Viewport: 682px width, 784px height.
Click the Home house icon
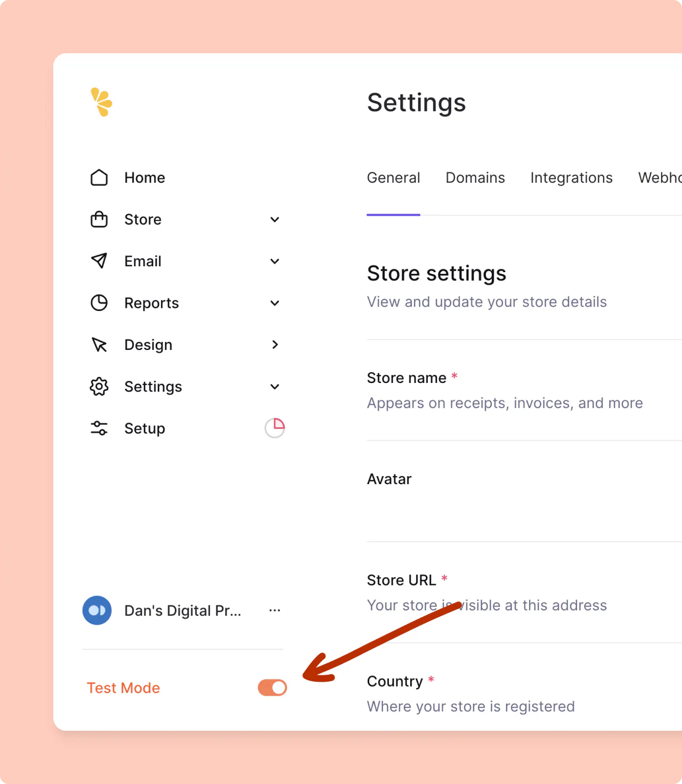(99, 178)
